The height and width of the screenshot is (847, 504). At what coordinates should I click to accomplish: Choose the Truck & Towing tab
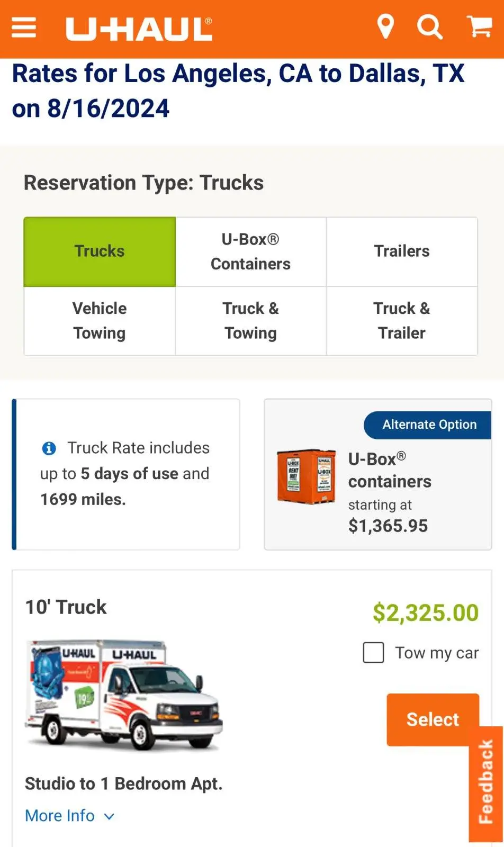point(250,321)
